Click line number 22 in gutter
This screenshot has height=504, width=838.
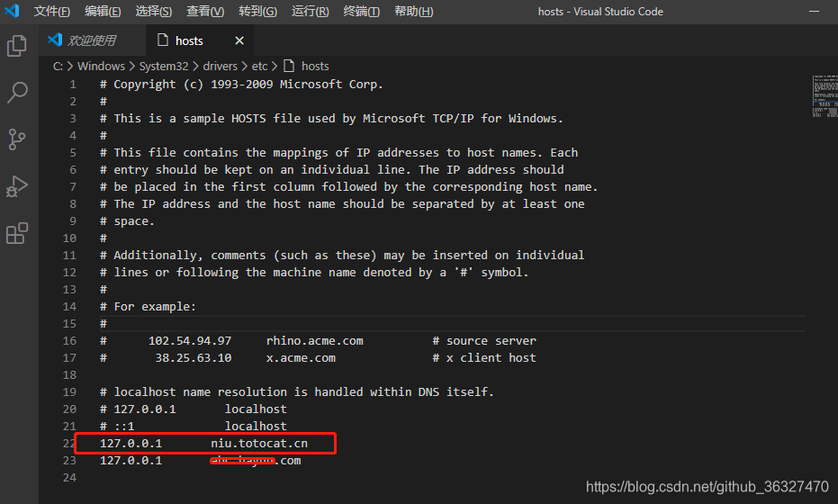coord(69,444)
